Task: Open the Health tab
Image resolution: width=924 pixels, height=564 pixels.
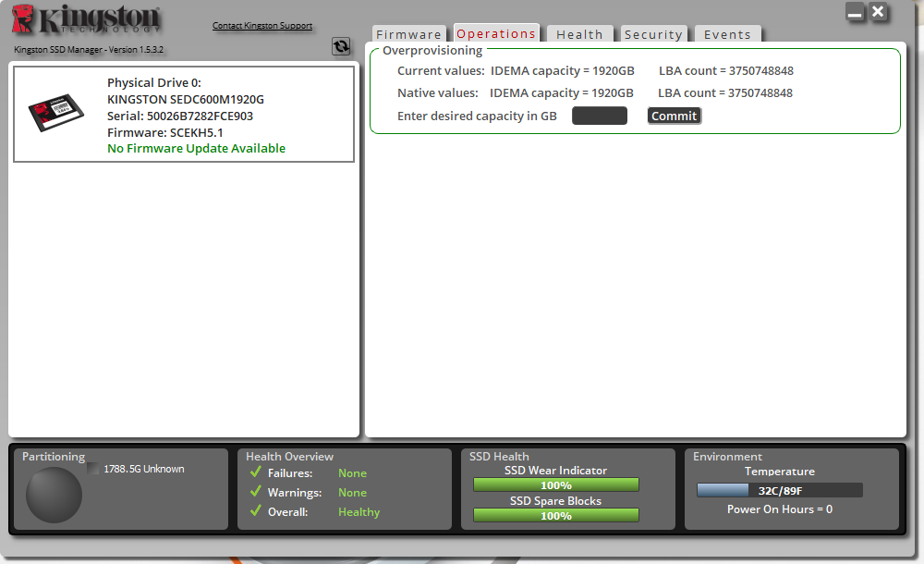Action: [x=580, y=34]
